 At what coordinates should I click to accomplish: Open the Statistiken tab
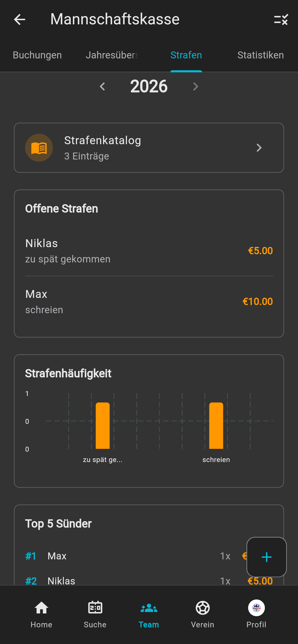click(x=260, y=55)
